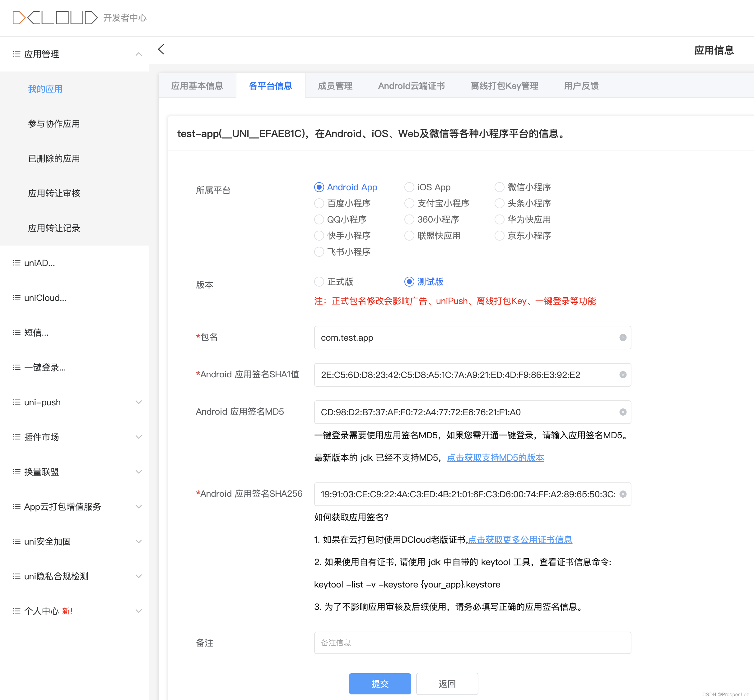Image resolution: width=754 pixels, height=700 pixels.
Task: Click list icon beside 换量联盟
Action: [x=17, y=472]
